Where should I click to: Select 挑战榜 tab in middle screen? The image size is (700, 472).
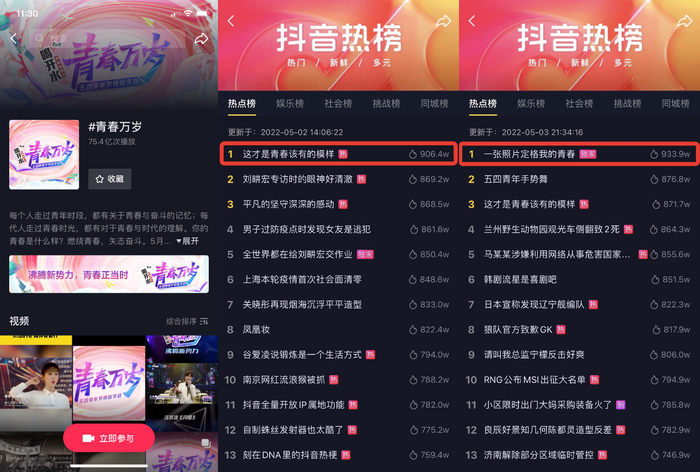click(x=386, y=104)
